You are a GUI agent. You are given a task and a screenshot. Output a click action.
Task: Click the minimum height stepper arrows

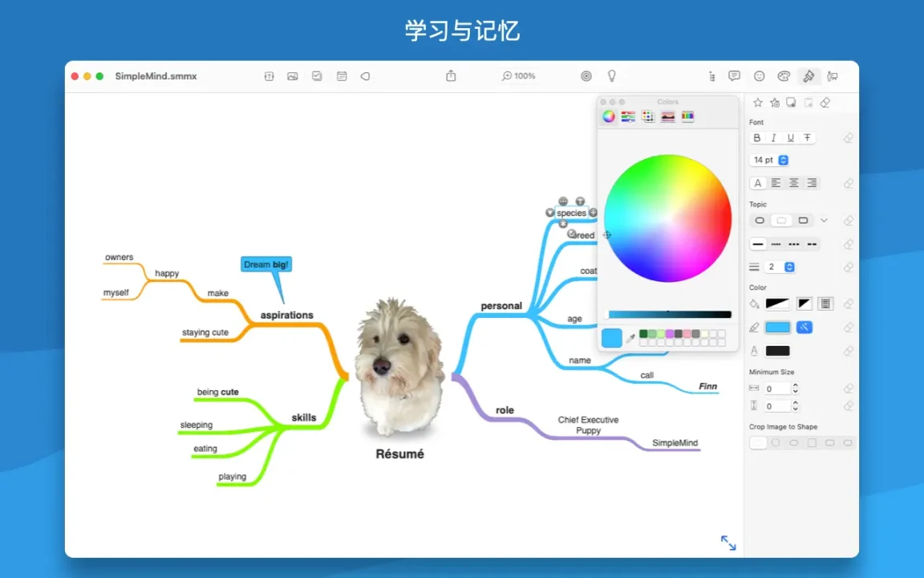tap(795, 405)
